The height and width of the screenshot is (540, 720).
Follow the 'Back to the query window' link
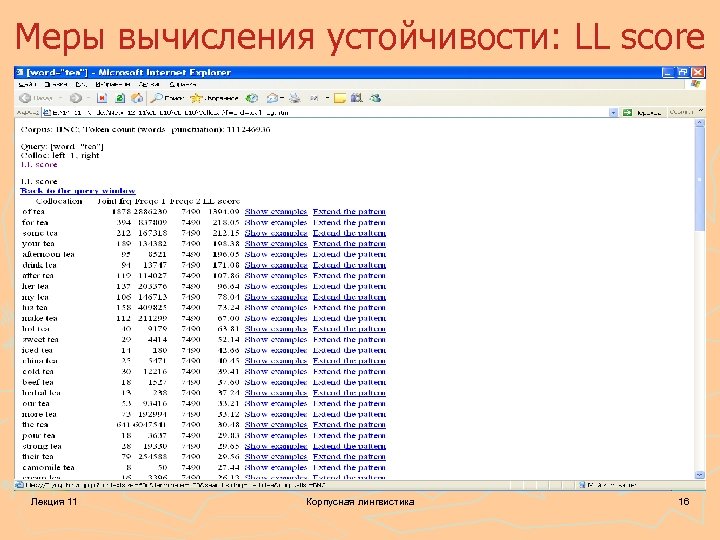[78, 191]
